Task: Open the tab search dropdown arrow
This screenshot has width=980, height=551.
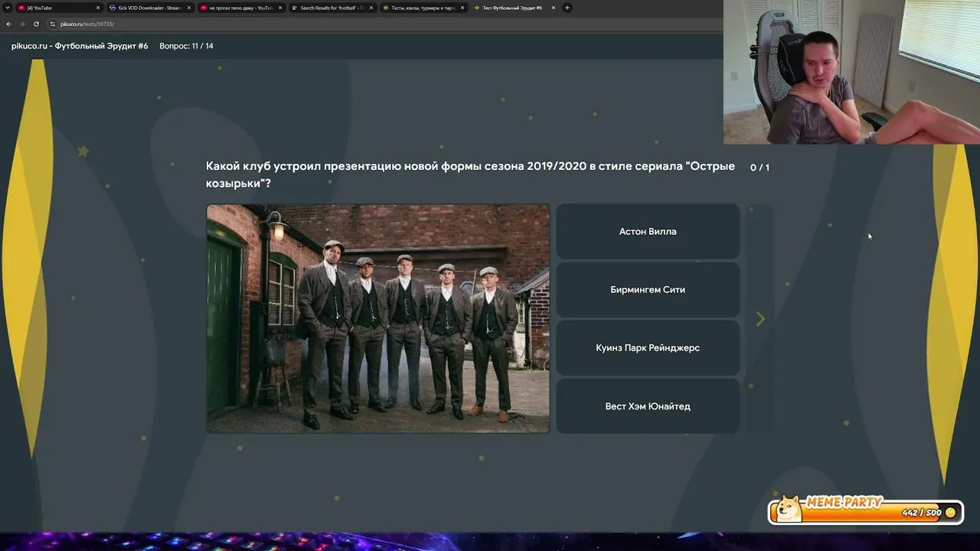Action: click(8, 8)
